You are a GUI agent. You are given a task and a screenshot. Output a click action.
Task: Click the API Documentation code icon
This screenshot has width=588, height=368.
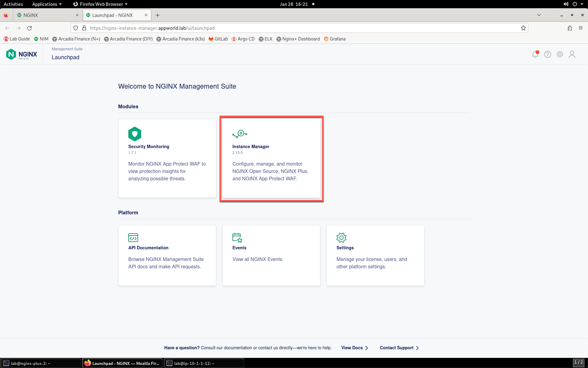[x=133, y=238]
